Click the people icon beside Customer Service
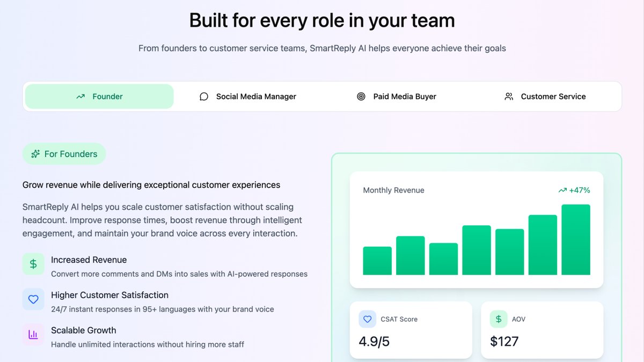This screenshot has height=362, width=644. tap(509, 97)
